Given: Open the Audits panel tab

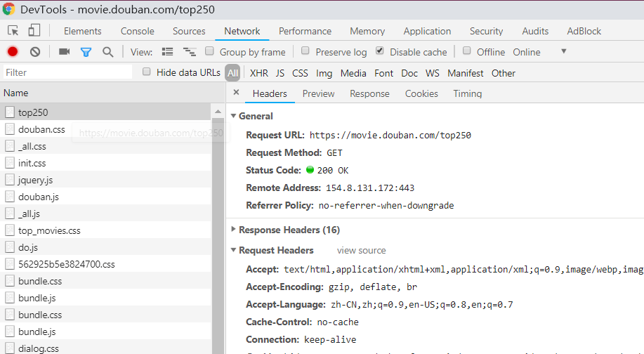Looking at the screenshot, I should coord(535,31).
